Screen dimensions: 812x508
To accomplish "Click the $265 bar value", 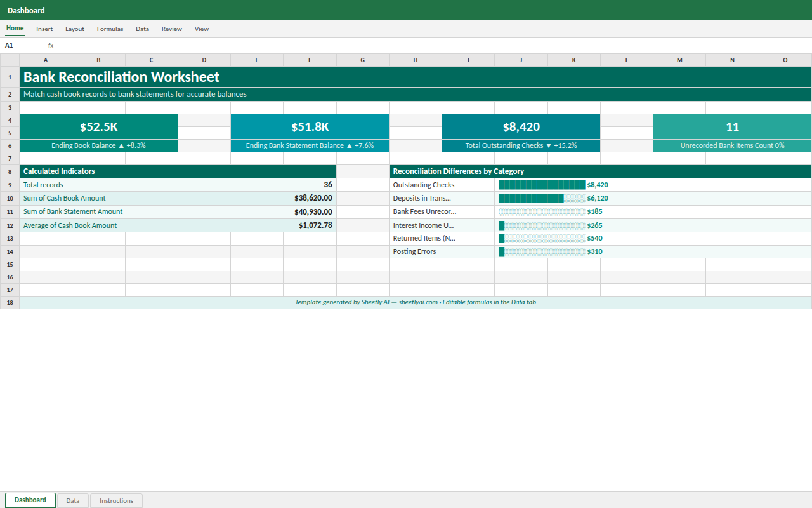I will click(595, 225).
